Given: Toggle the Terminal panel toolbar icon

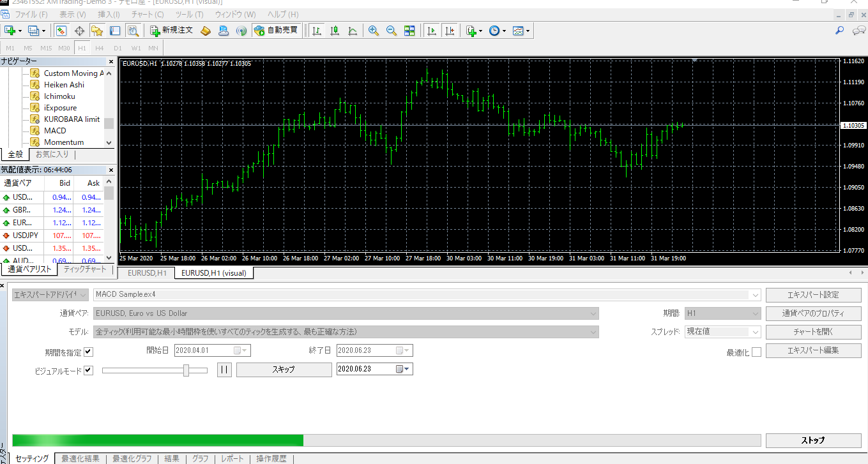Looking at the screenshot, I should click(x=115, y=30).
